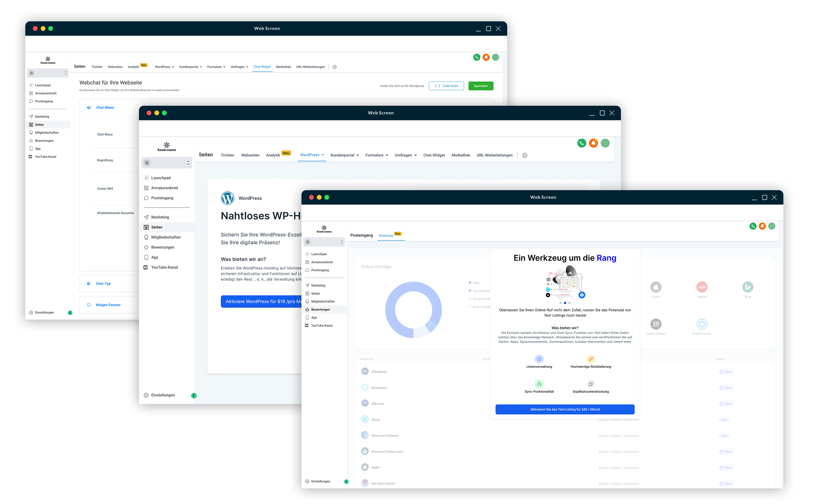Viewport: 818px width, 504px height.
Task: Collapse sidebar with green arrow in front window
Action: (346, 482)
